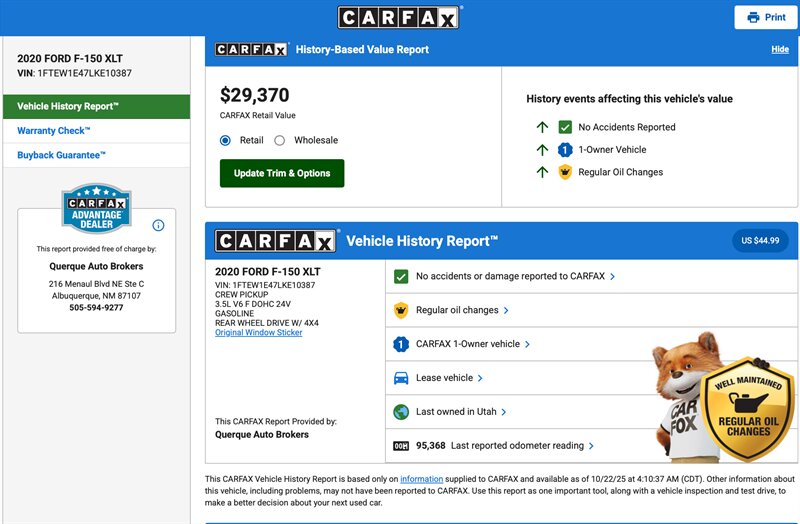Open the Original Window Sticker link
This screenshot has height=524, width=800.
(258, 333)
